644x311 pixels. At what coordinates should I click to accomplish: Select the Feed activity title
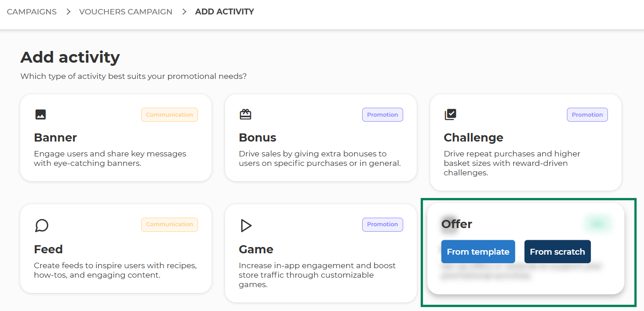(48, 249)
